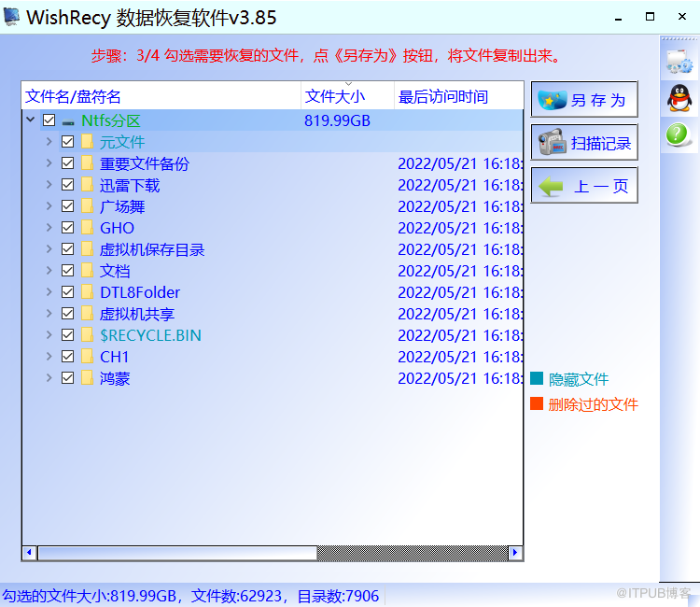Image resolution: width=700 pixels, height=607 pixels.
Task: Click folder icon beside CH1
Action: pos(87,357)
